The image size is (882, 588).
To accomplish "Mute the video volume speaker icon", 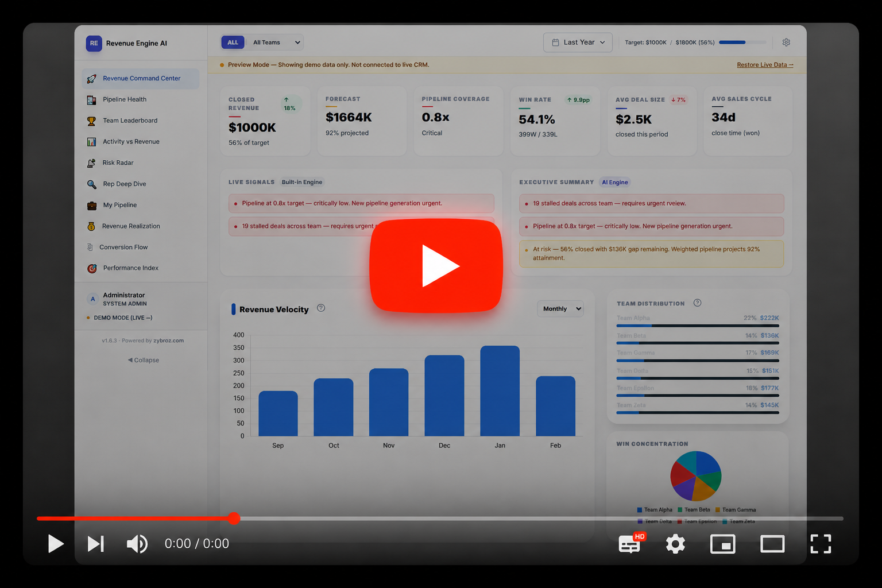I will 137,543.
